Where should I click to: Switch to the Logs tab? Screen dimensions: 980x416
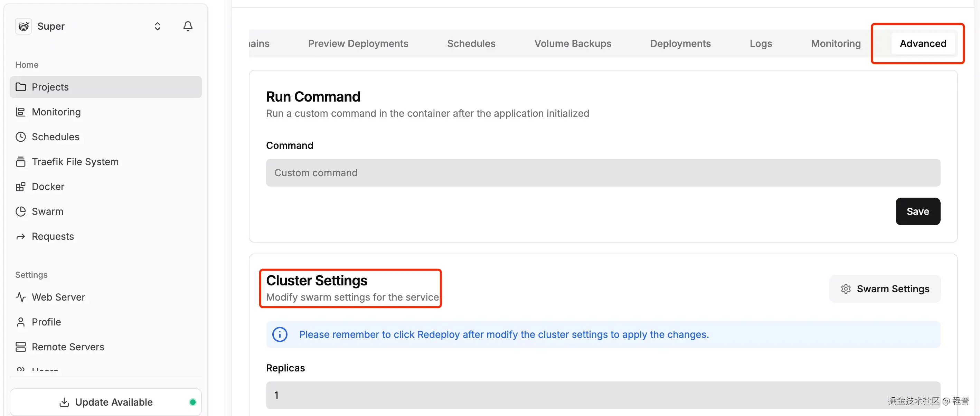click(761, 44)
